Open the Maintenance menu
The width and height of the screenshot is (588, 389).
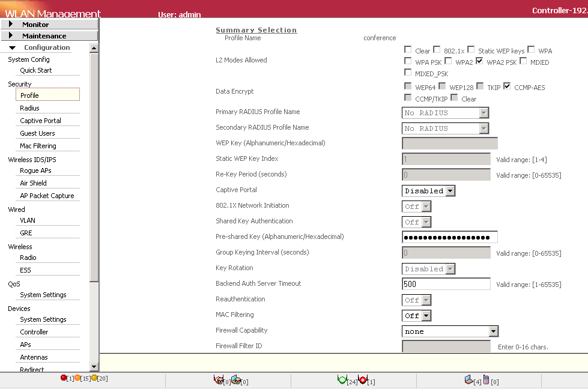[49, 35]
